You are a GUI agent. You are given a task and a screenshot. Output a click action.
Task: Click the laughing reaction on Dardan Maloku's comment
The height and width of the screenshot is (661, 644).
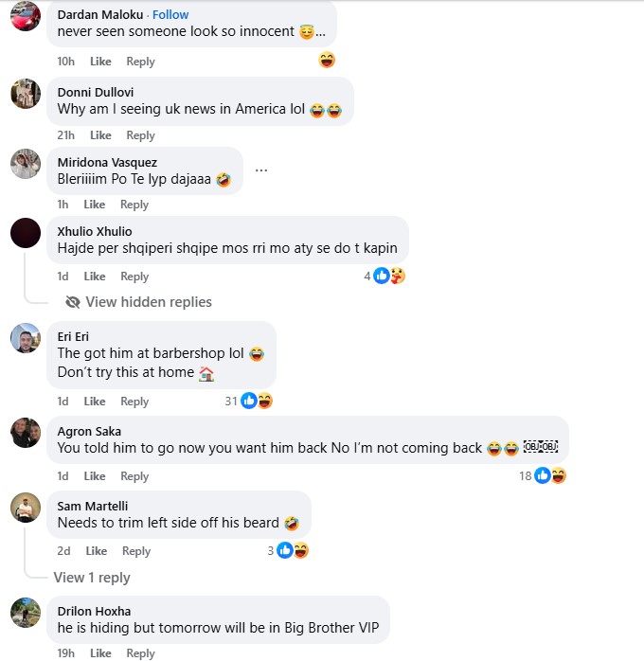point(327,61)
